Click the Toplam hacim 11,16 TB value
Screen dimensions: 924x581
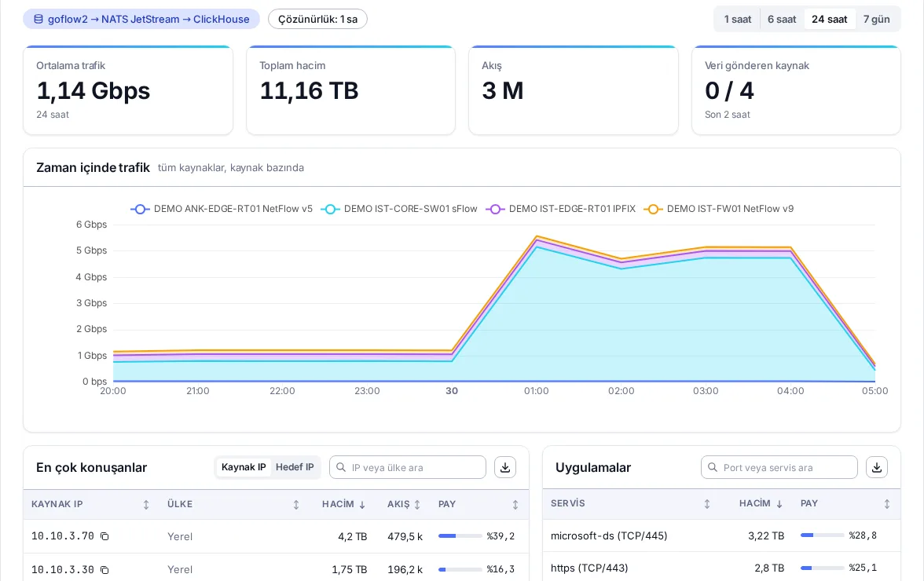309,90
